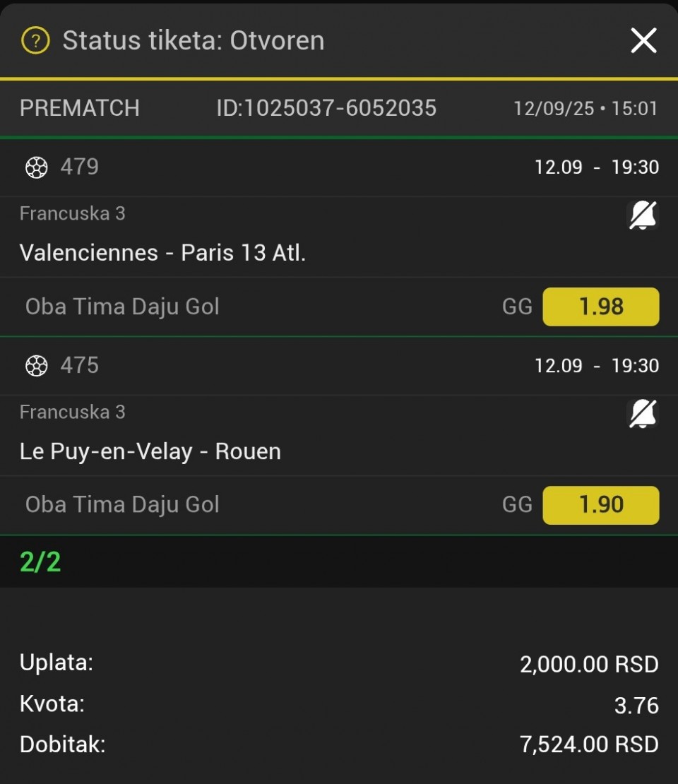
Task: Toggle notification bell for Valenciennes match
Action: coord(643,215)
